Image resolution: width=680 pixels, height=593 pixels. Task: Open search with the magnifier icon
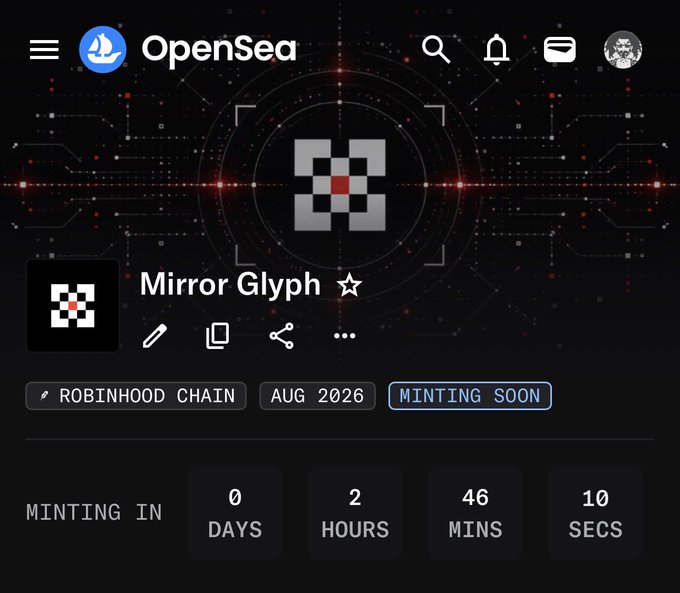[x=436, y=49]
